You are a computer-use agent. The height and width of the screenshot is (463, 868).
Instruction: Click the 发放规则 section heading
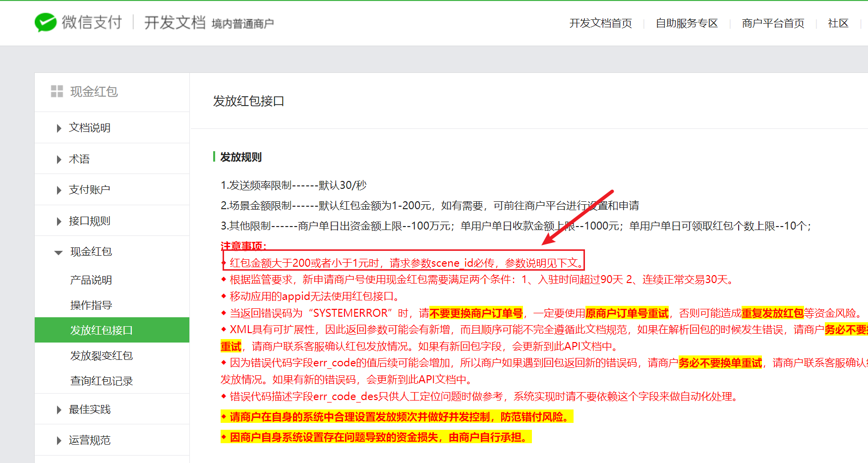[x=241, y=157]
